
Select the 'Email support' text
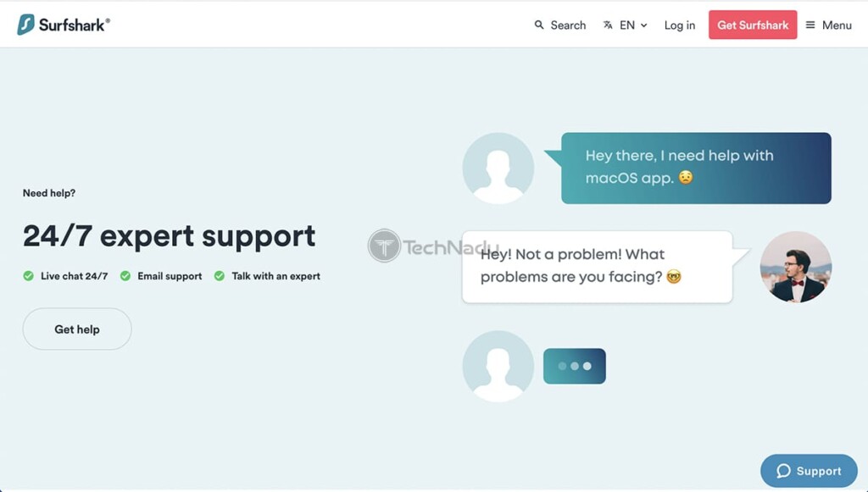(170, 276)
